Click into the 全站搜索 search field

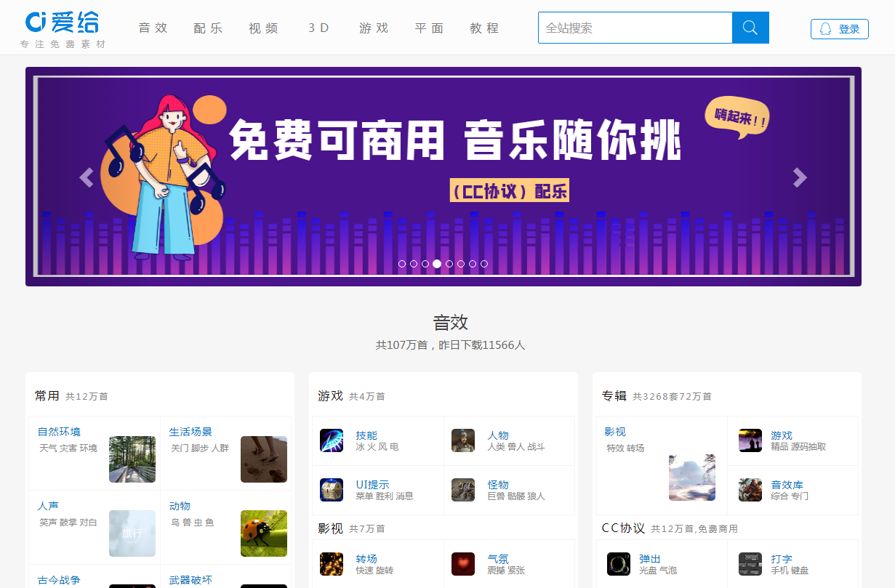635,28
